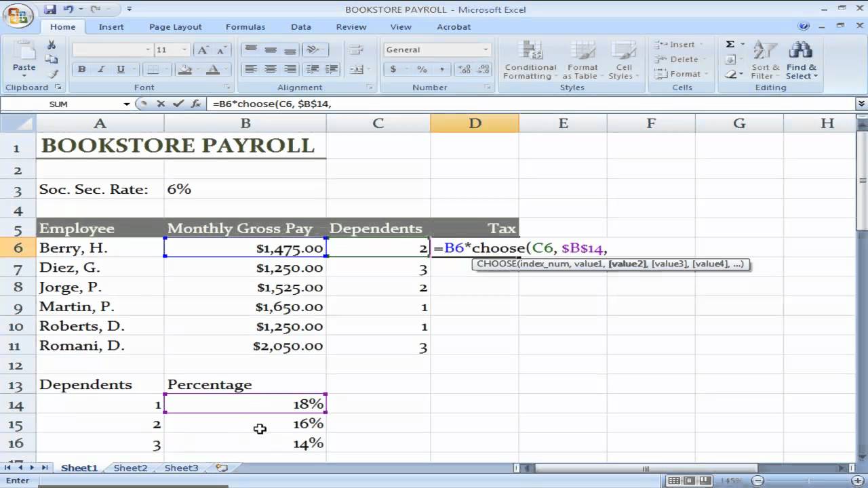Viewport: 868px width, 488px height.
Task: Click the horizontal scrollbar thumb
Action: [x=646, y=468]
